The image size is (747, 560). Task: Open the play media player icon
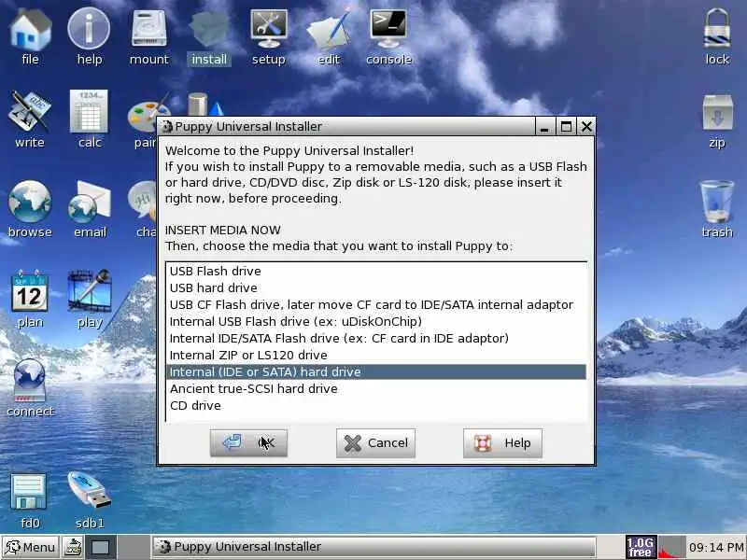coord(90,299)
